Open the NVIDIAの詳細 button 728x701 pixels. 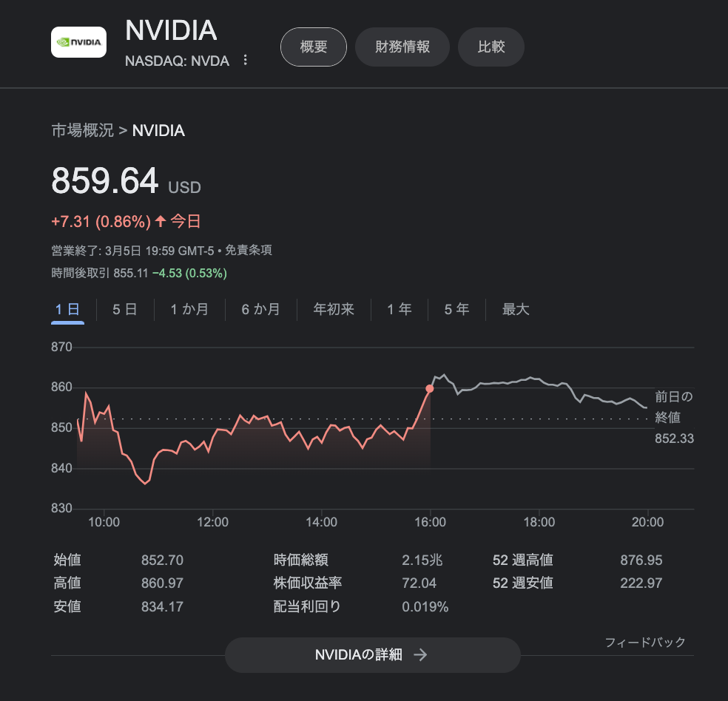click(372, 654)
